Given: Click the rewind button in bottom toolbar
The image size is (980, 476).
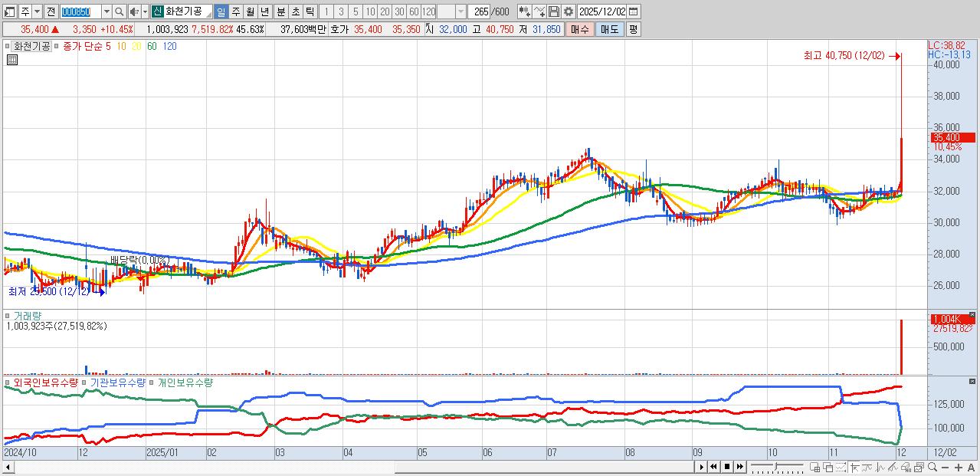Looking at the screenshot, I should tap(713, 467).
